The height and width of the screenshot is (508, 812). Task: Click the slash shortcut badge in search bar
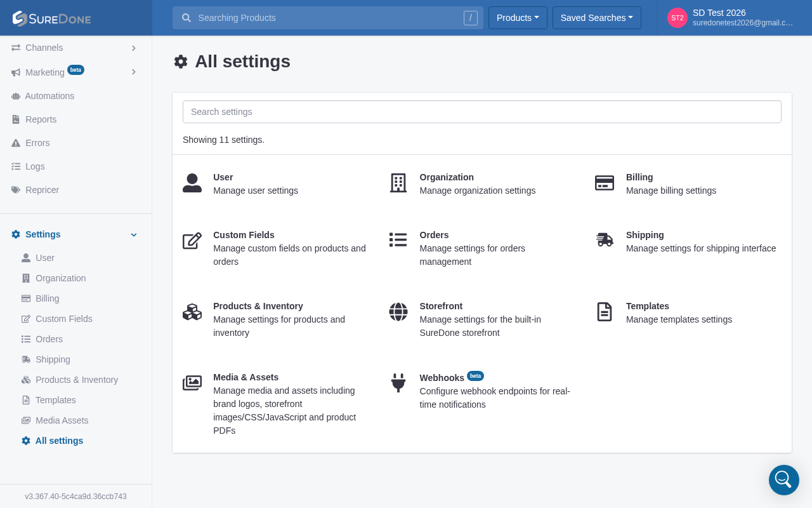pos(471,18)
